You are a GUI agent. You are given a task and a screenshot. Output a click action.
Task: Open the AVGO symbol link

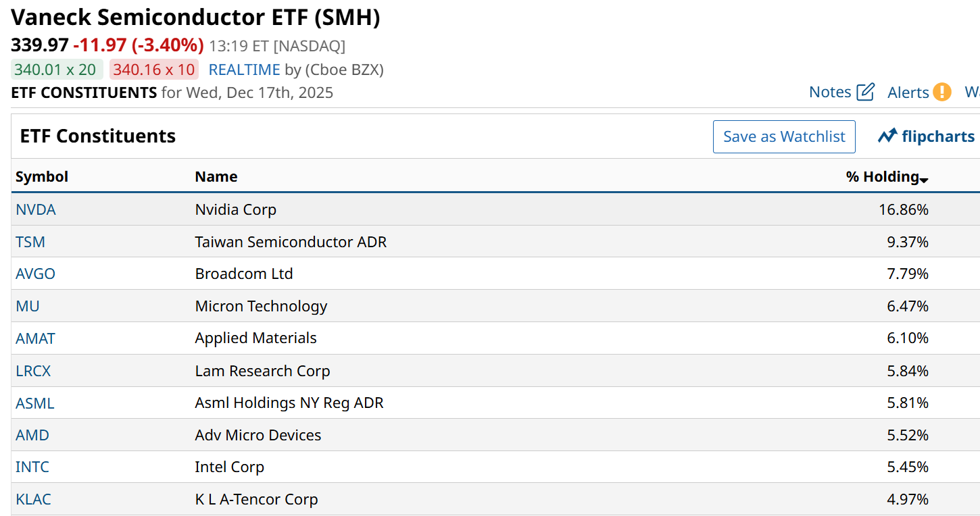35,274
